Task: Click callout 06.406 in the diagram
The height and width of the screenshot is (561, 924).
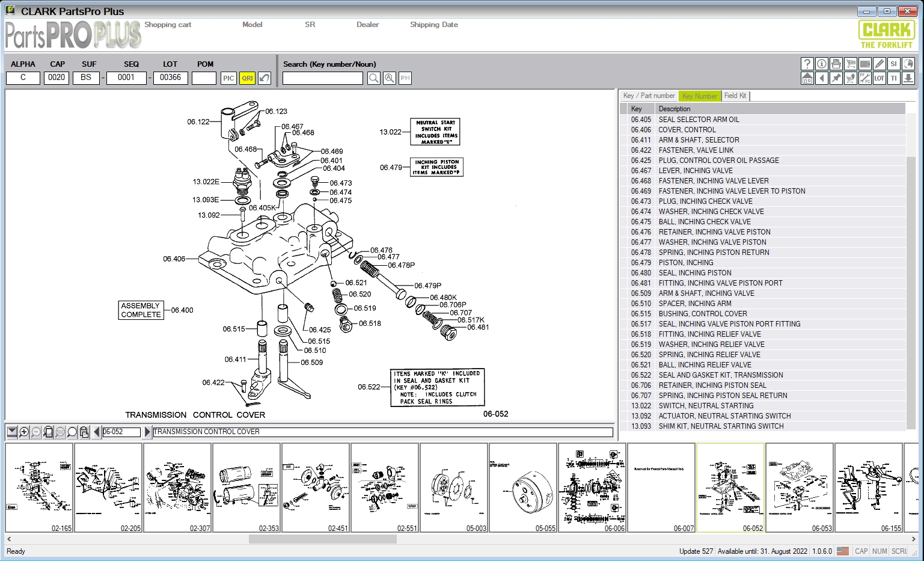Action: pos(174,259)
